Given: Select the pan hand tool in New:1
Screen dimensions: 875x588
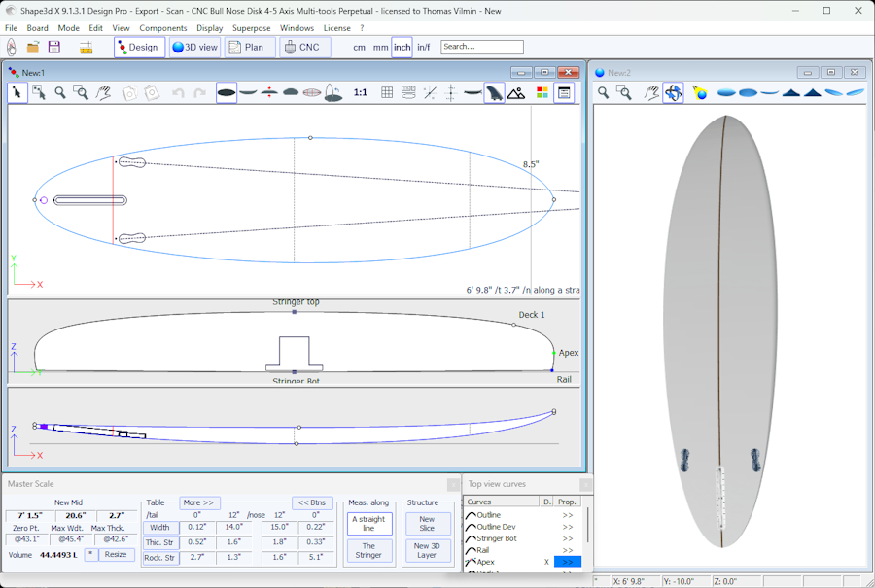Looking at the screenshot, I should point(102,93).
